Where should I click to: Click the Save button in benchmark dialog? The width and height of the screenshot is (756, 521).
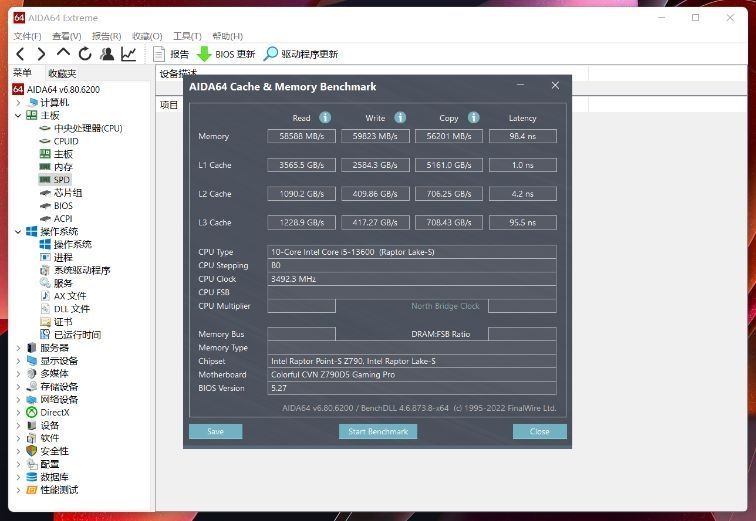215,431
